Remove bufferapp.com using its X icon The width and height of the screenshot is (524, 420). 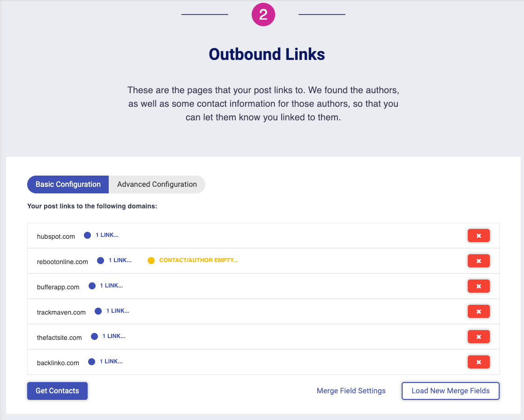[x=479, y=286]
